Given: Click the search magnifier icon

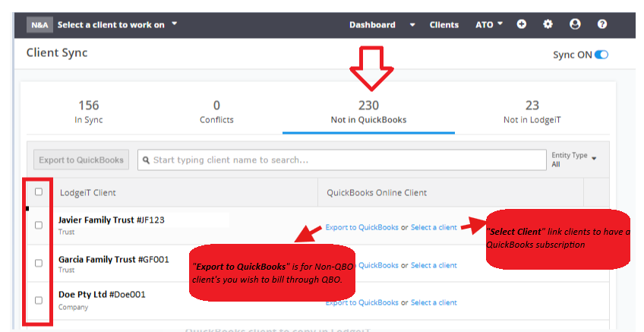Looking at the screenshot, I should [146, 160].
